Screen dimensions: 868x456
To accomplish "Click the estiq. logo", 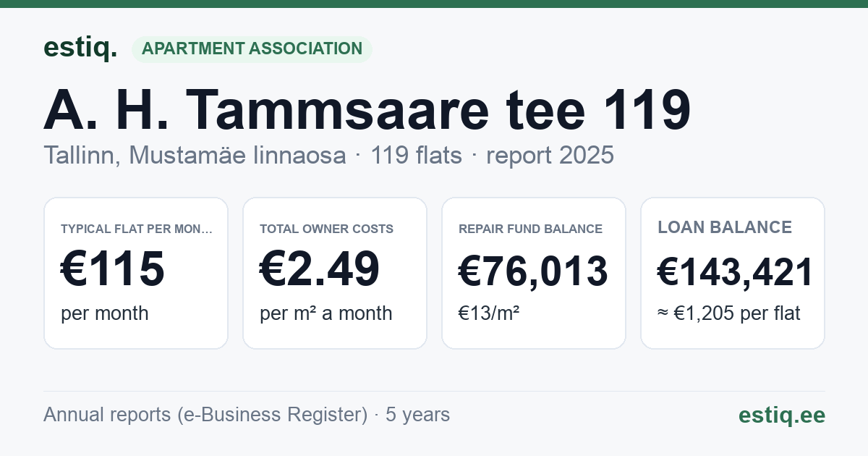I will (x=80, y=48).
